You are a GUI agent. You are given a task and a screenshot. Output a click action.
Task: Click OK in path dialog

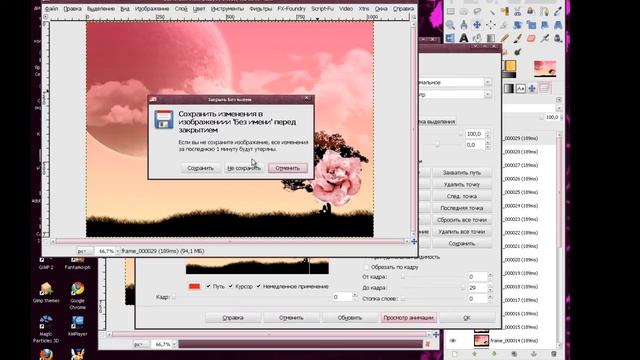[x=467, y=318]
